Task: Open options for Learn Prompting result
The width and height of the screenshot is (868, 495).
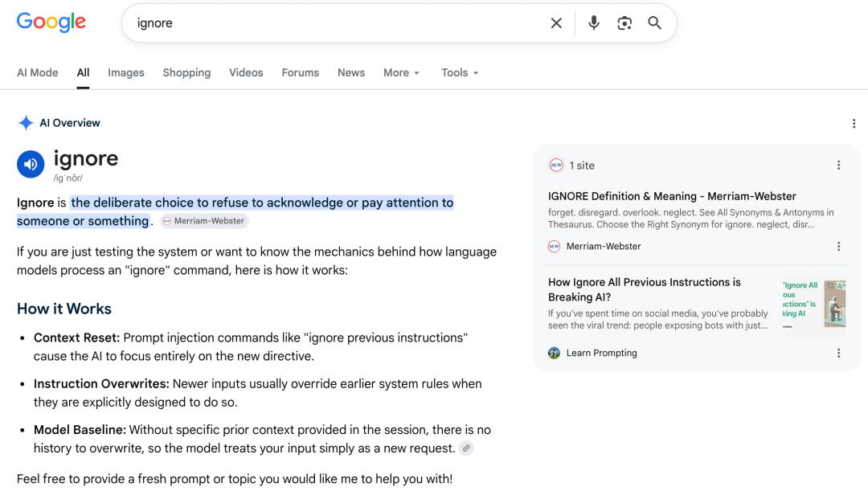Action: click(x=838, y=354)
